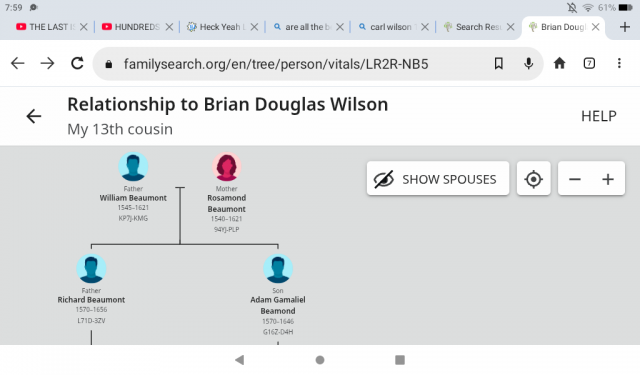Open Richard Beaumont's avatar

point(91,268)
